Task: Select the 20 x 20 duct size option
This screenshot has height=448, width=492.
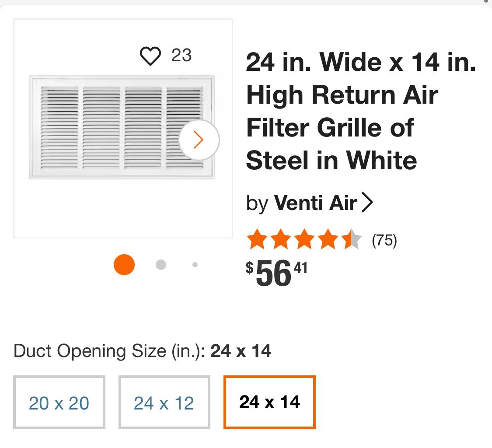Action: (59, 402)
